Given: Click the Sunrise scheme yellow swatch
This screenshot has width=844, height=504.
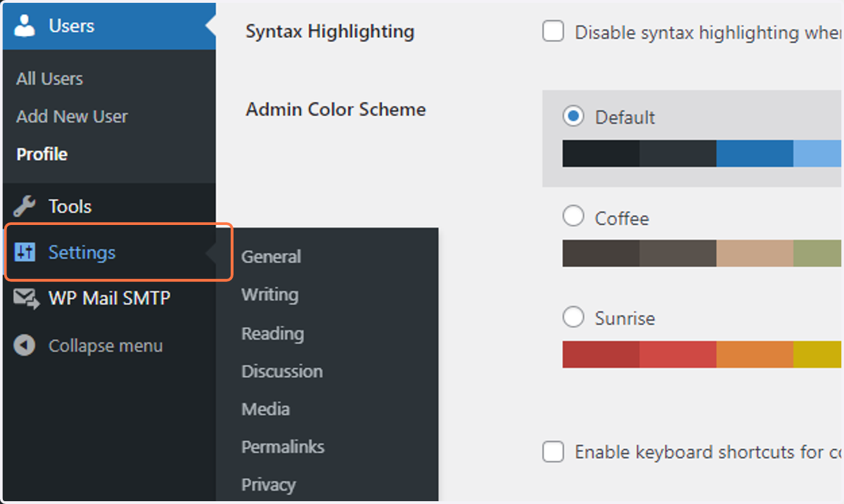Looking at the screenshot, I should tap(817, 354).
